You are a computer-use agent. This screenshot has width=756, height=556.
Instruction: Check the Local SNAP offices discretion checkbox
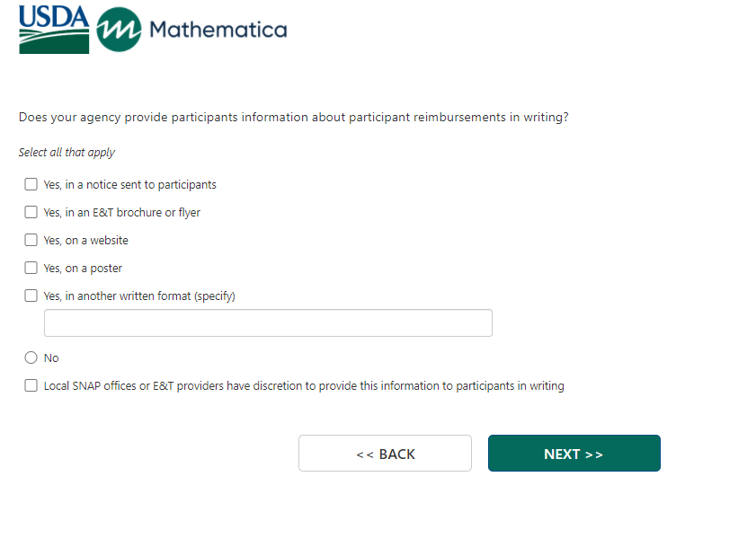(x=31, y=386)
